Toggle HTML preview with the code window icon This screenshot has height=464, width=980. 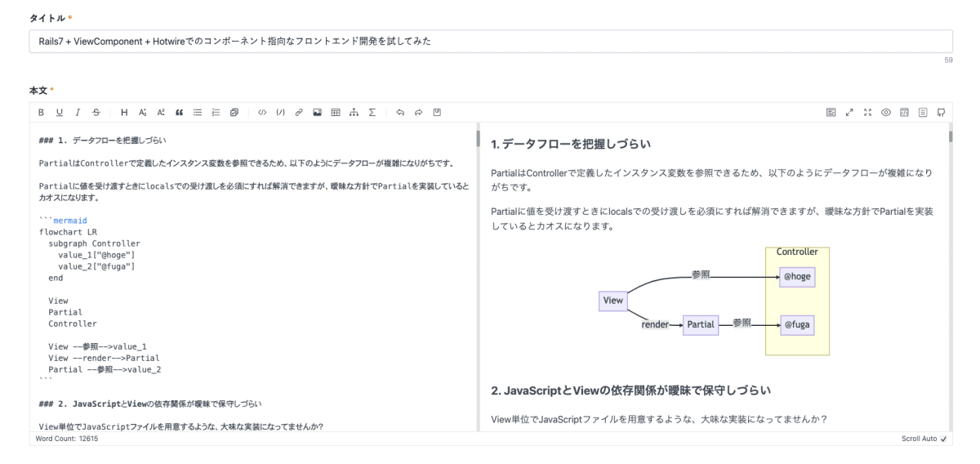coord(903,111)
